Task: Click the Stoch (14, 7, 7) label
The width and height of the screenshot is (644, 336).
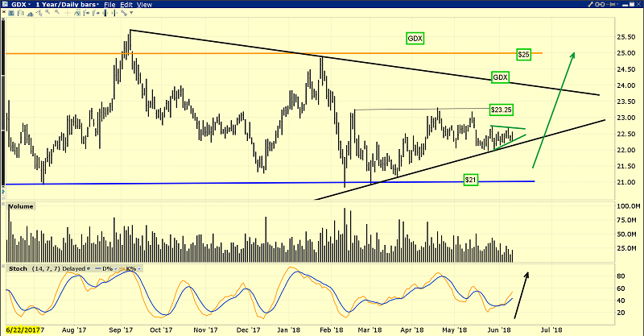Action: [35, 268]
